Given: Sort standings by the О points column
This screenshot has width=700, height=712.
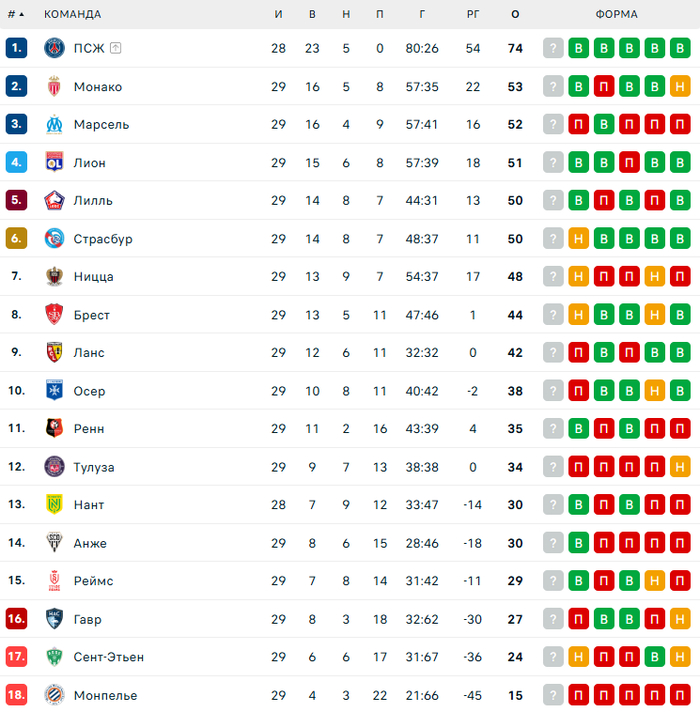Looking at the screenshot, I should [x=515, y=15].
